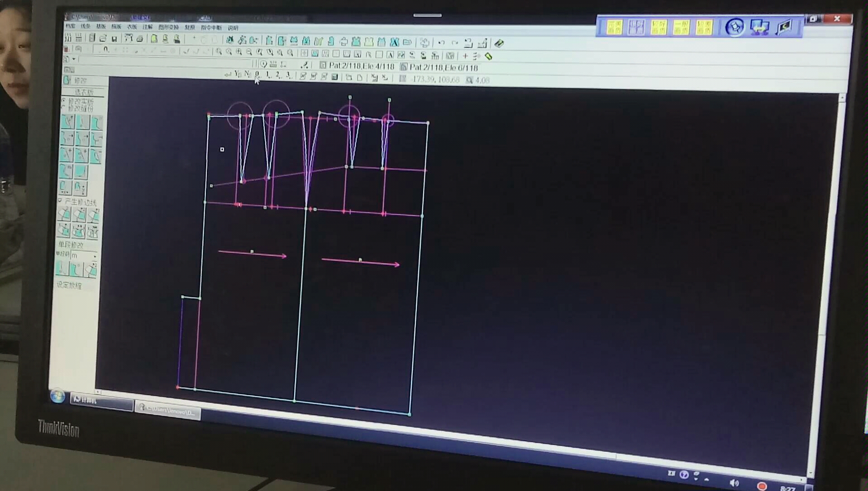The height and width of the screenshot is (491, 868).
Task: Click the first taskbar window button
Action: click(x=101, y=401)
